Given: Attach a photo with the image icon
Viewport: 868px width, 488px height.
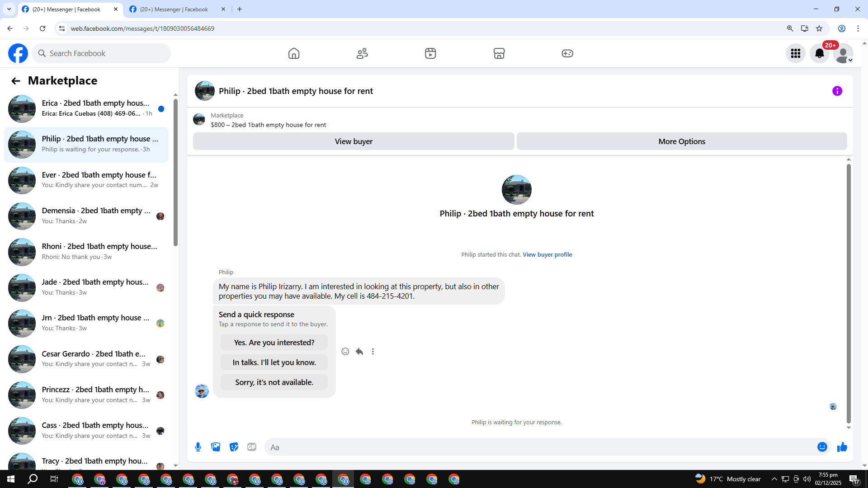Looking at the screenshot, I should click(x=216, y=447).
